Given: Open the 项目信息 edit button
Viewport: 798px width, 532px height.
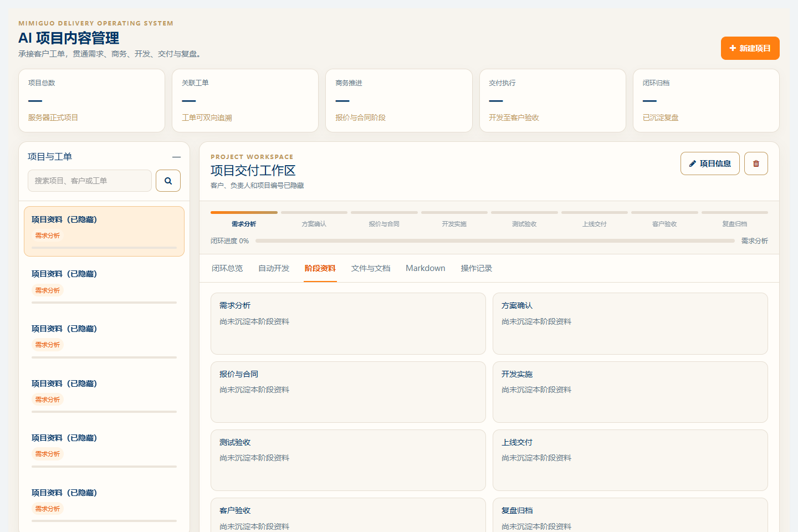Looking at the screenshot, I should [710, 163].
